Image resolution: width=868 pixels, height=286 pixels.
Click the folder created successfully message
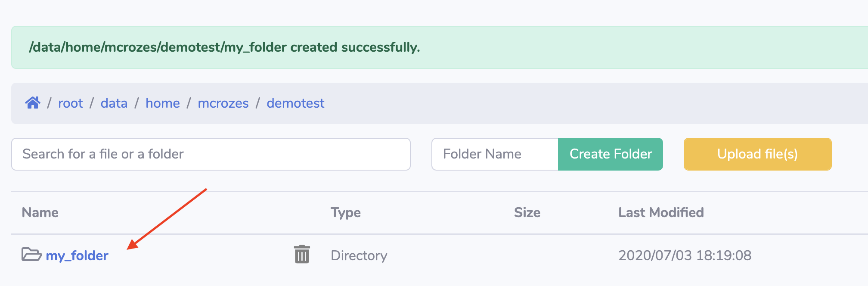[224, 47]
